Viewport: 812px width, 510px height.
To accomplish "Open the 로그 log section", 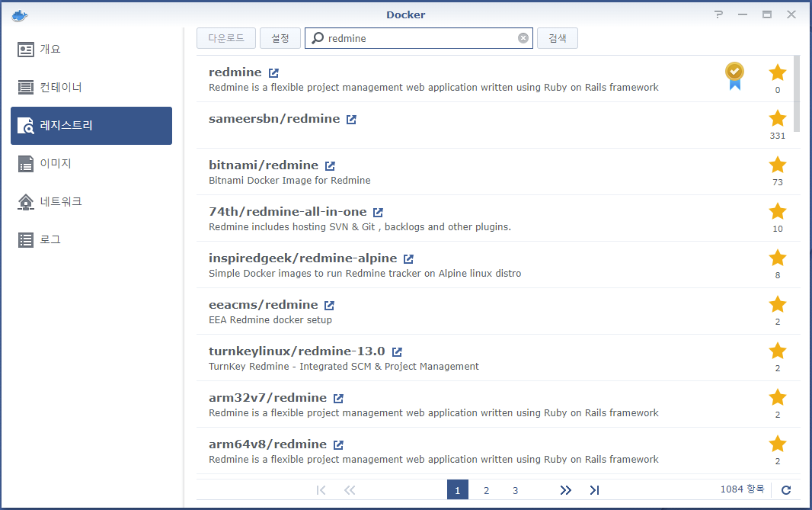I will (x=91, y=239).
